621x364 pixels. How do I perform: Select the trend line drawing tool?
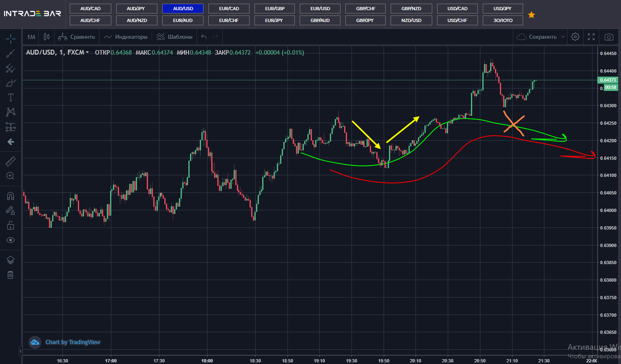click(x=11, y=53)
